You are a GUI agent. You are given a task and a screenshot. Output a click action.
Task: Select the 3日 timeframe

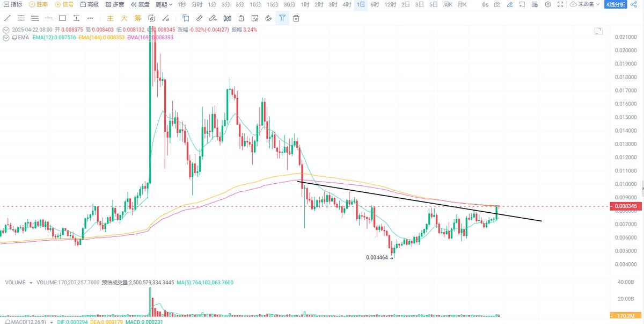[x=420, y=4]
